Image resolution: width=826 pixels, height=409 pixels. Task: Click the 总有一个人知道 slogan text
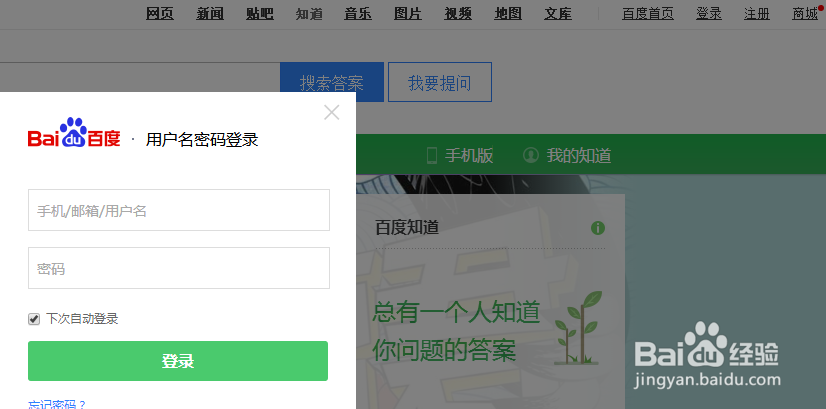[x=456, y=312]
